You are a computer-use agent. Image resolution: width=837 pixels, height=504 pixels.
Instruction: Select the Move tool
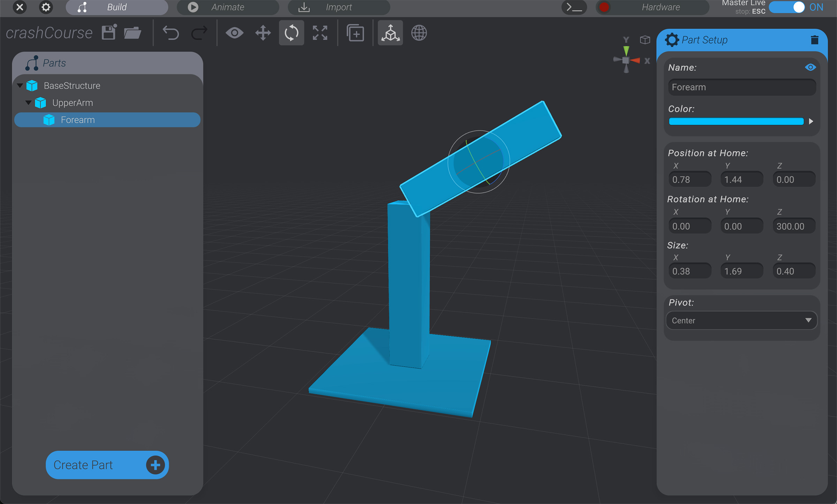pos(263,33)
